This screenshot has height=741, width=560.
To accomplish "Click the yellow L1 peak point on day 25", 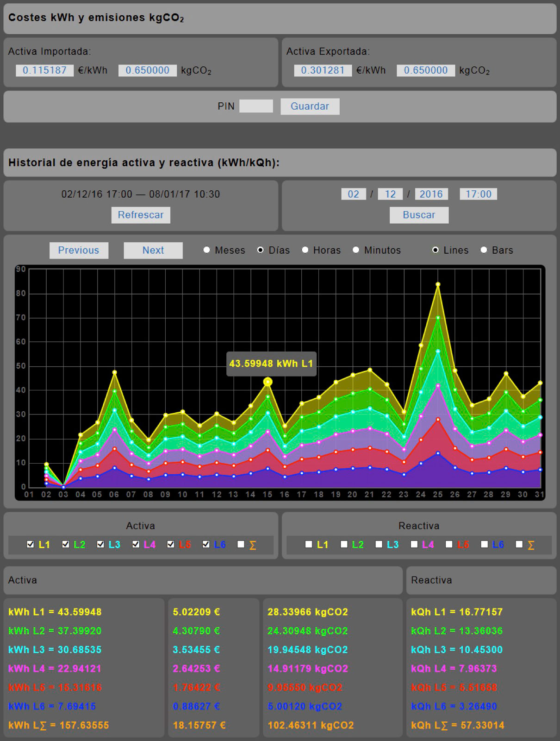I will point(438,284).
